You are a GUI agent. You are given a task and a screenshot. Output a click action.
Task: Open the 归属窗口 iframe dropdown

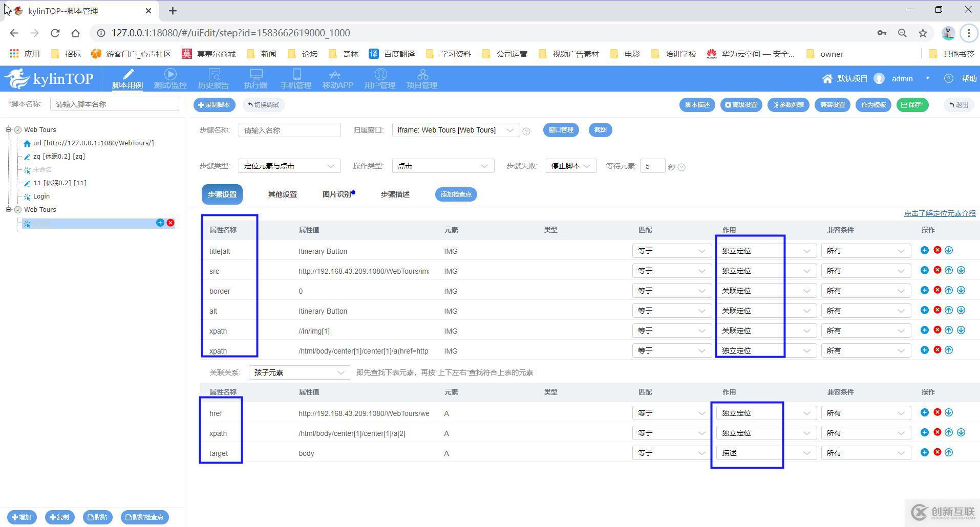(x=456, y=130)
